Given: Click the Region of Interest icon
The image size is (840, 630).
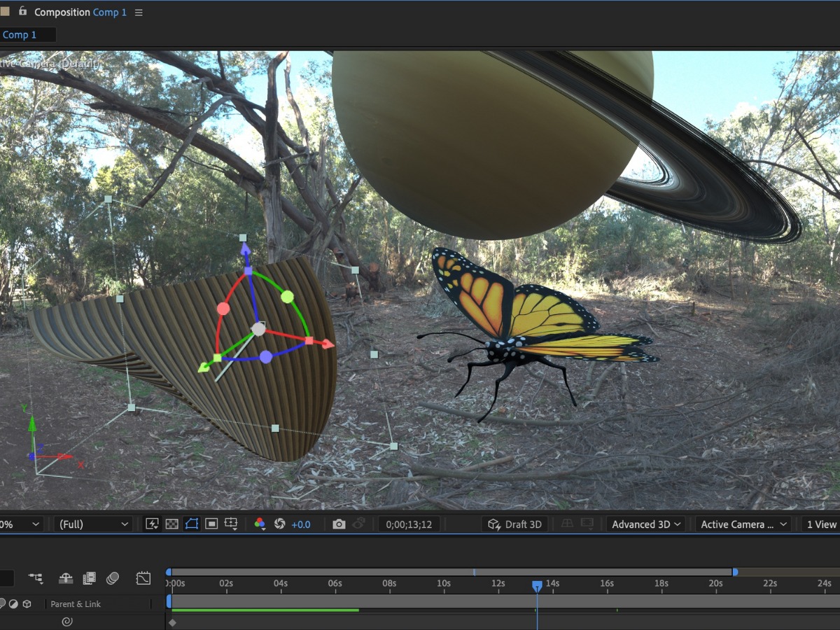Looking at the screenshot, I should [211, 524].
